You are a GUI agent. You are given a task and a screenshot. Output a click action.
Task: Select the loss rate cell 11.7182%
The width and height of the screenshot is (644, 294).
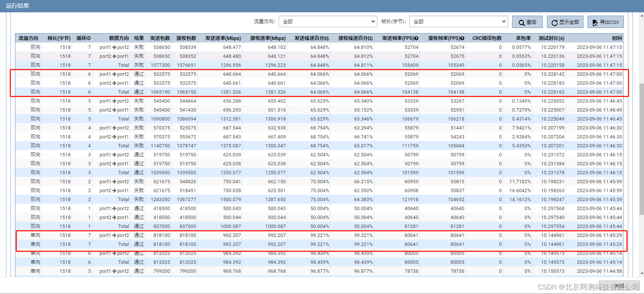click(x=520, y=182)
